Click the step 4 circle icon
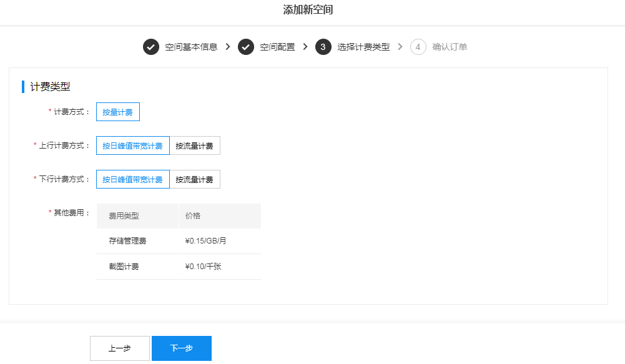Viewport: 625px width, 364px height. pyautogui.click(x=418, y=47)
